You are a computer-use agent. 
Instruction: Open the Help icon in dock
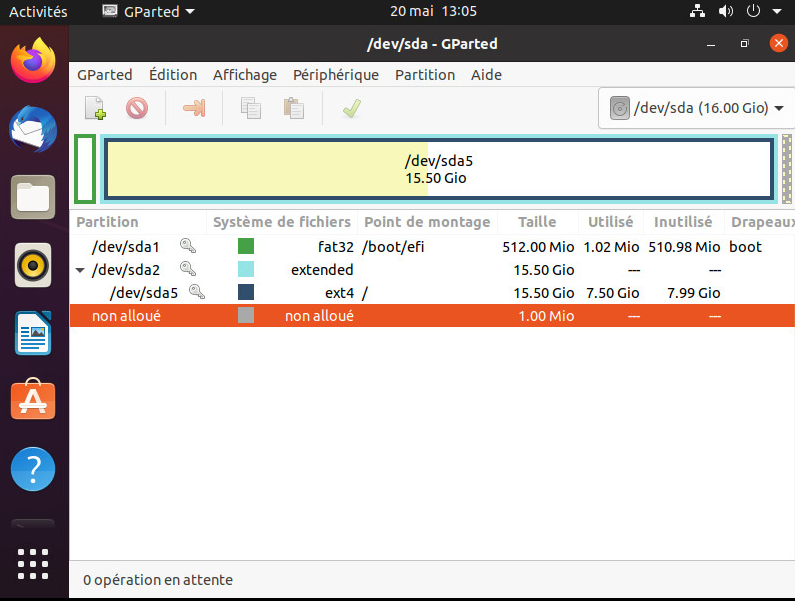point(33,469)
